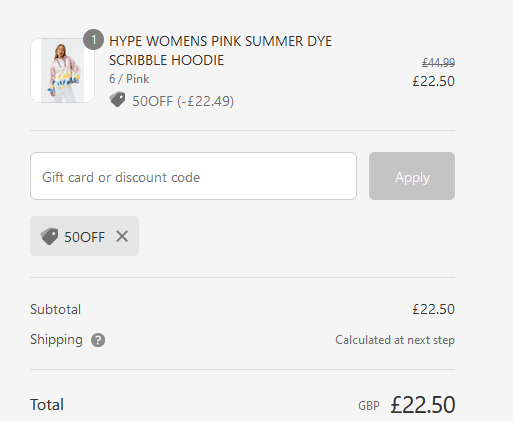Click the GBP currency label
This screenshot has height=421, width=513.
(369, 406)
